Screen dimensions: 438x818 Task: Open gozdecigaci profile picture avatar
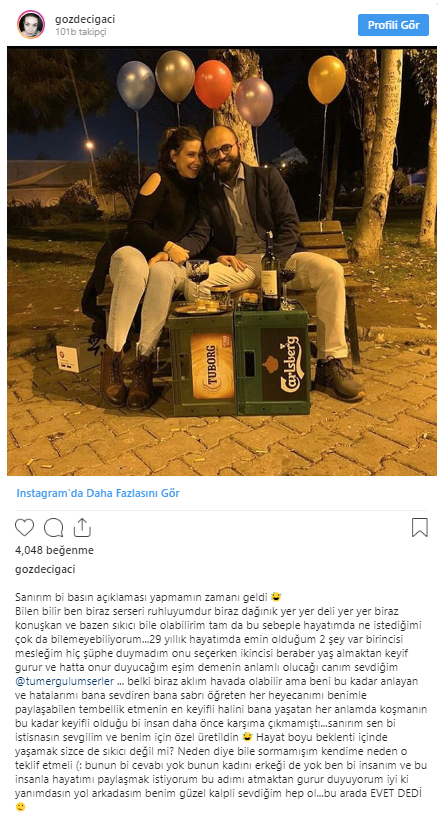31,24
